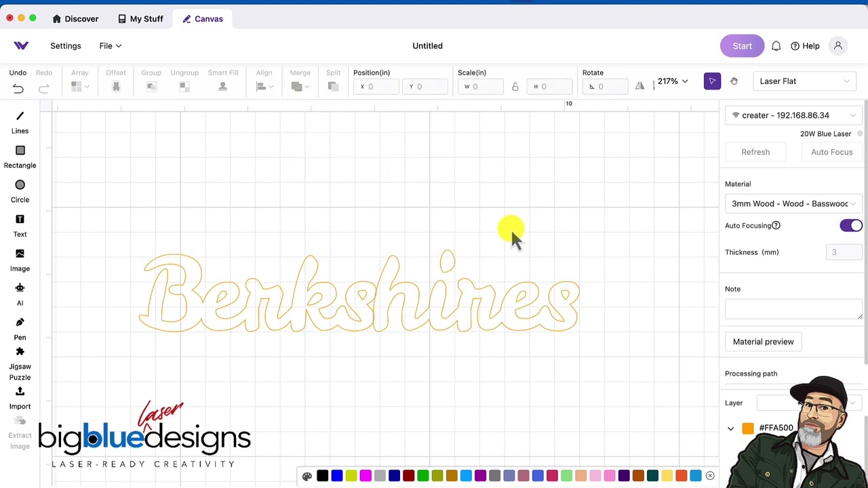Select the Circle tool

click(20, 192)
